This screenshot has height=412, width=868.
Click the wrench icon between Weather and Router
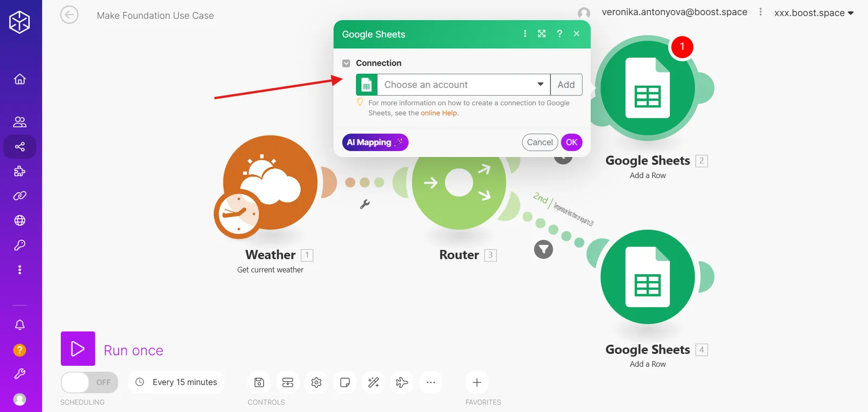point(365,204)
